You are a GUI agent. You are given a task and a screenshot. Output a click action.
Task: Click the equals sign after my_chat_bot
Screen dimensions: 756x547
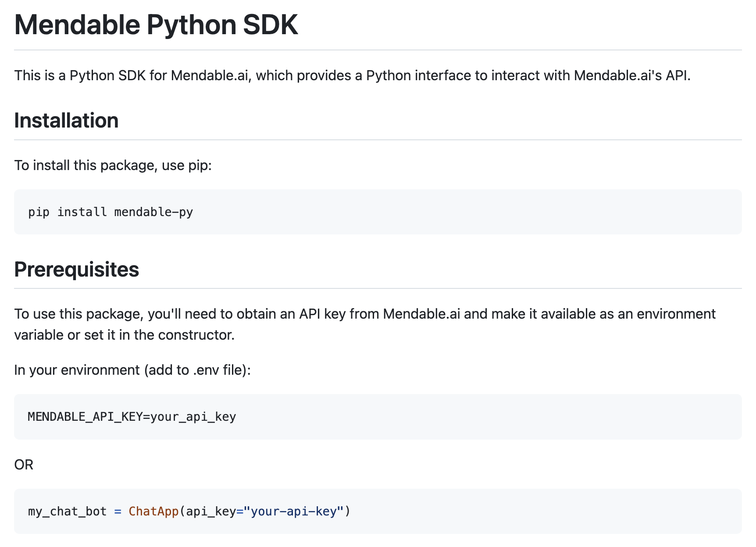tap(118, 511)
